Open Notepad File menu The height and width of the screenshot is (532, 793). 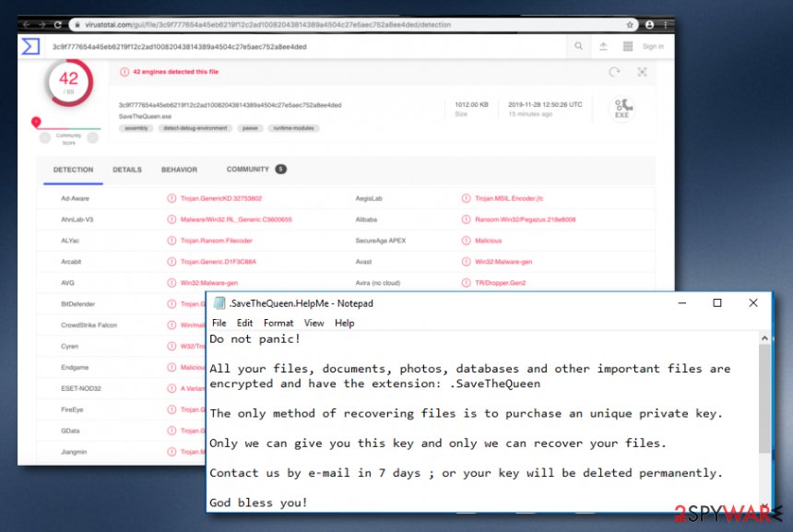point(219,323)
